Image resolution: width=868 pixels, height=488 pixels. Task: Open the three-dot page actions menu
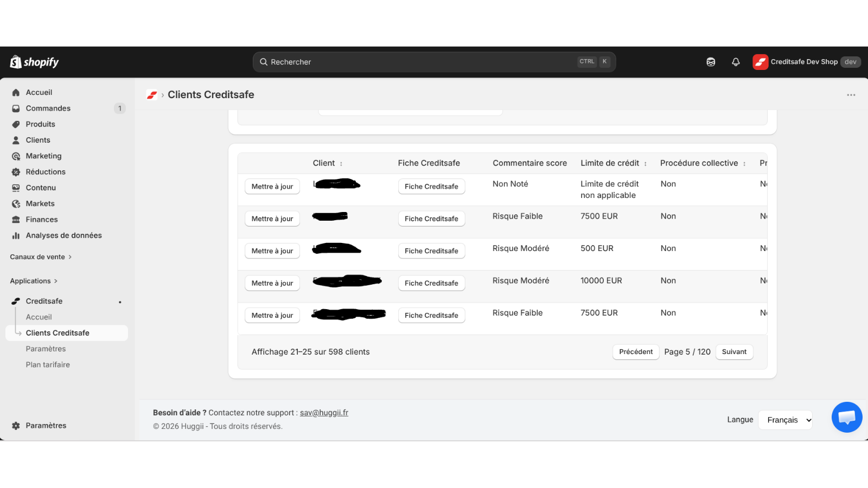851,95
